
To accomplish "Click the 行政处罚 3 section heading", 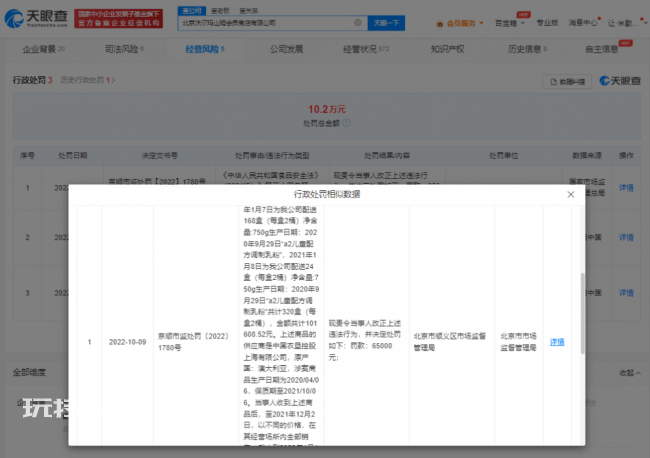I will tap(32, 80).
